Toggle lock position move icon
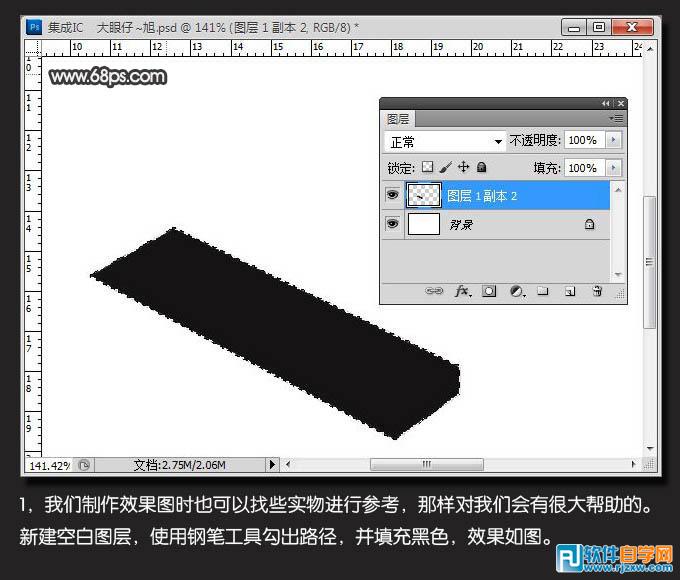Viewport: 680px width, 580px height. point(464,167)
